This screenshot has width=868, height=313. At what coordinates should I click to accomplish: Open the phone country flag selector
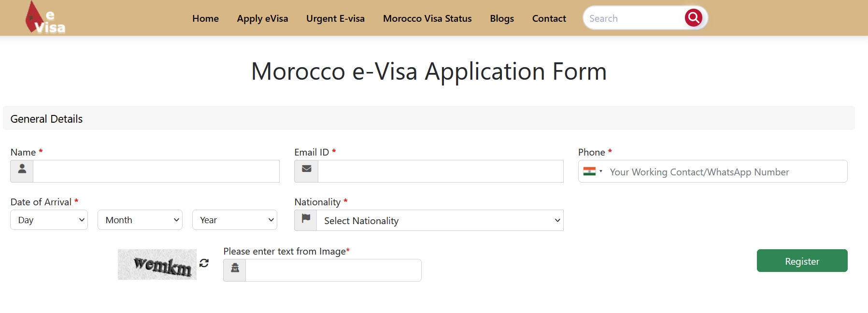pyautogui.click(x=593, y=171)
